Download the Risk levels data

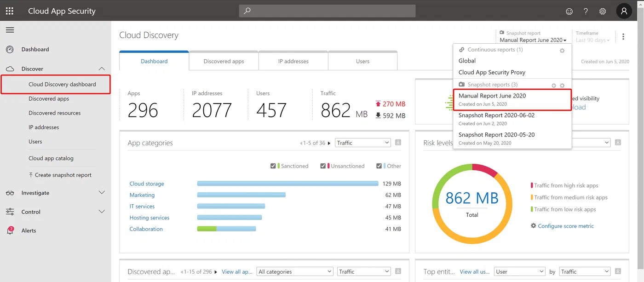(618, 143)
